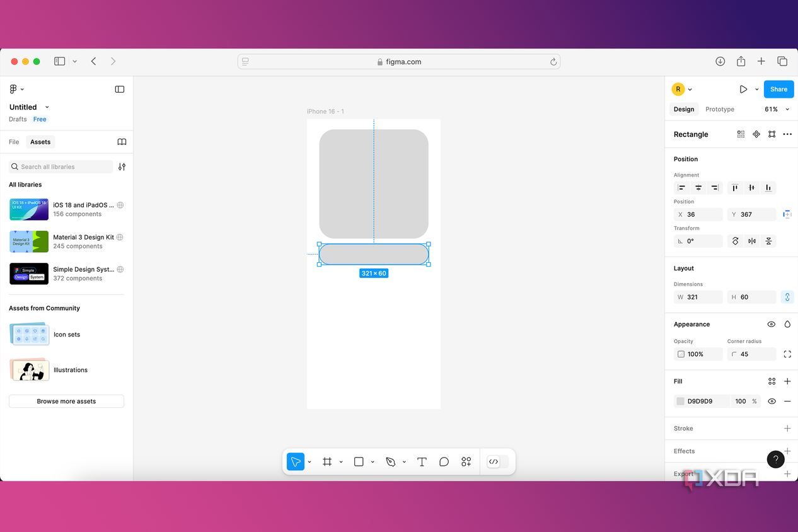Open the libraries book icon
798x532 pixels.
coord(122,142)
